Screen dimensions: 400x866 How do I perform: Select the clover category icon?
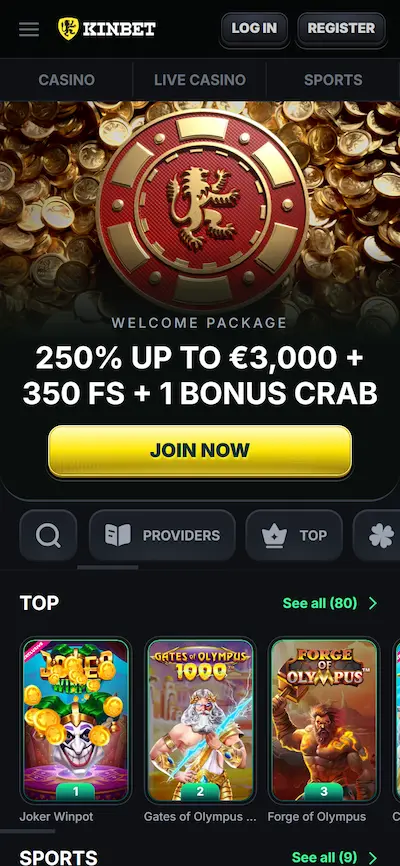[382, 535]
